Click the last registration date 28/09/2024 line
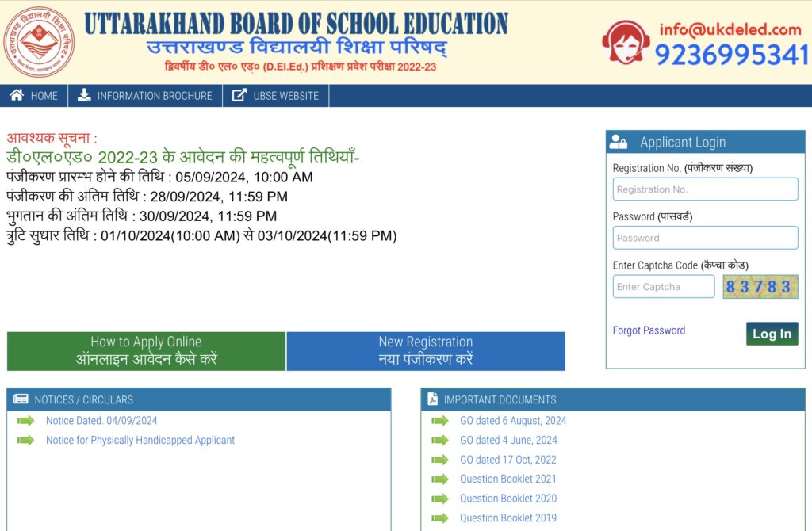The height and width of the screenshot is (531, 812). (x=147, y=197)
